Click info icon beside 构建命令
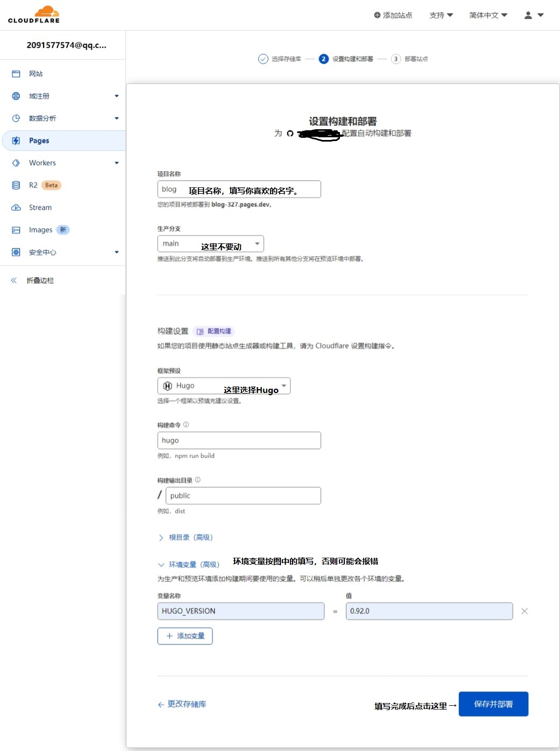560x751 pixels. pos(186,424)
